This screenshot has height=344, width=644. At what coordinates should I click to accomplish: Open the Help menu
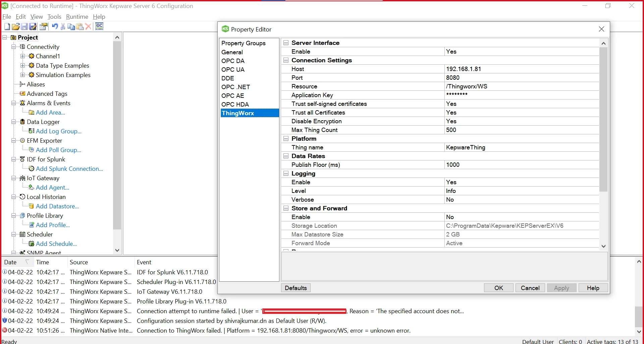pyautogui.click(x=99, y=16)
